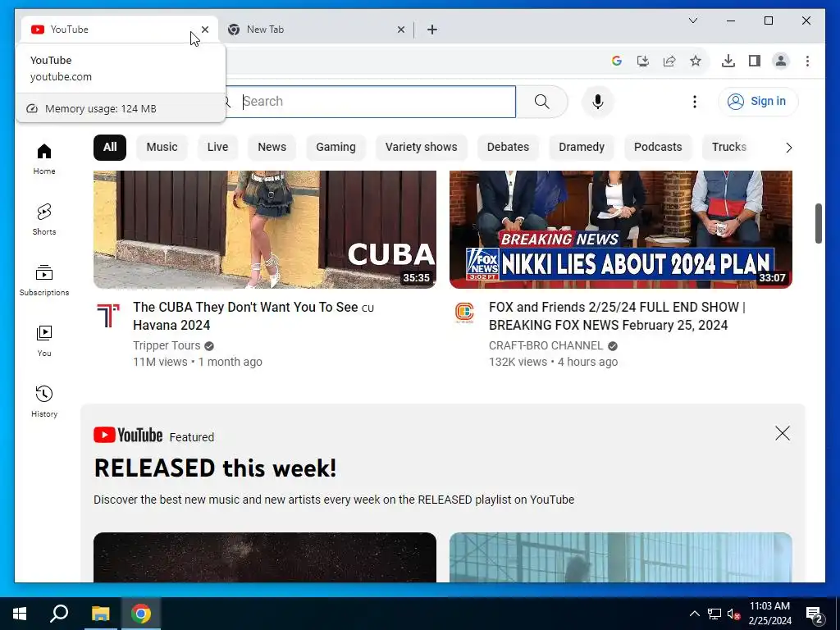Viewport: 840px width, 630px height.
Task: Click the search magnifier button
Action: [x=541, y=101]
